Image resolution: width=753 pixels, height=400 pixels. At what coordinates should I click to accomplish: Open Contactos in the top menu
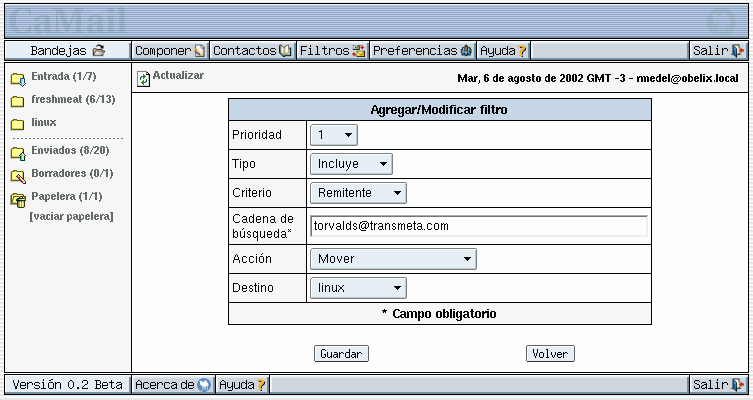click(x=252, y=50)
